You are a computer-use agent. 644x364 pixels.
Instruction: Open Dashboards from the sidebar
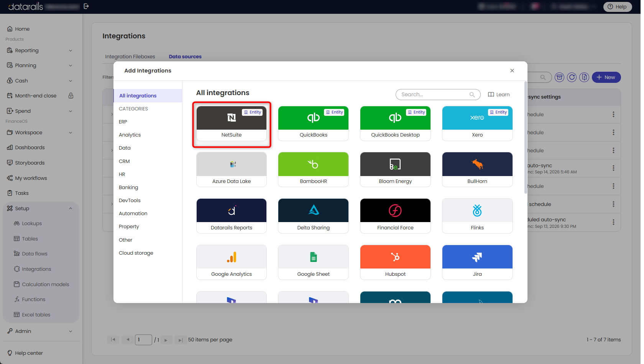pos(26,148)
